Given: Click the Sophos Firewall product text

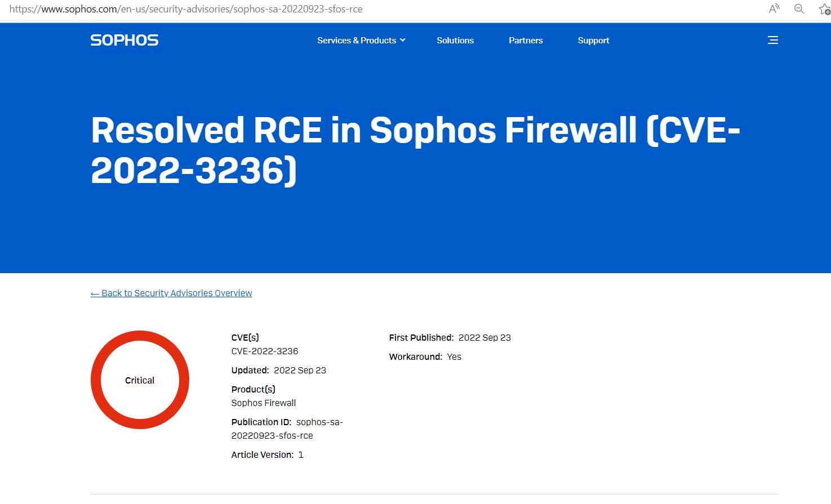Looking at the screenshot, I should pyautogui.click(x=264, y=403).
